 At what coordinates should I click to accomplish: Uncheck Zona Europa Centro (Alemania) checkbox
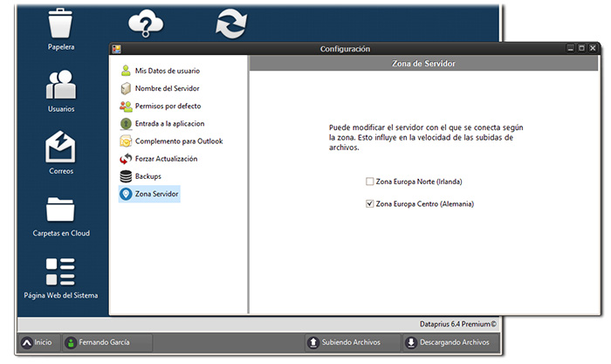(x=369, y=204)
